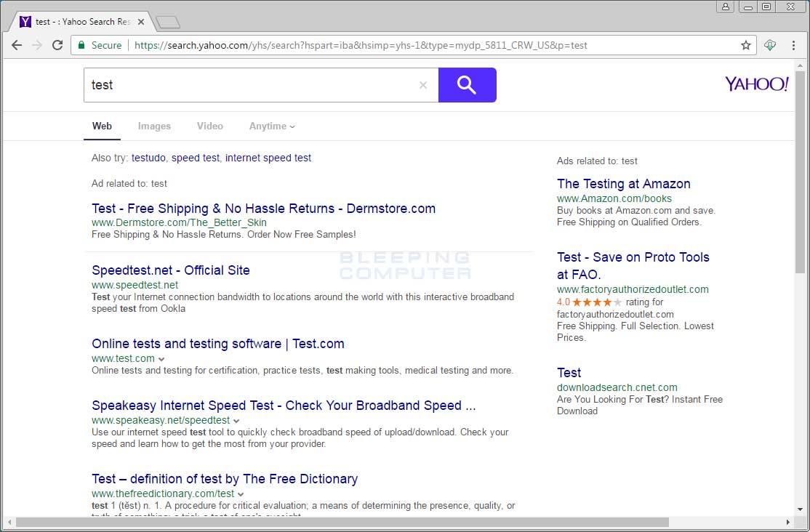Click the purple magnifier search button
Viewport: 810px width, 532px height.
point(467,85)
